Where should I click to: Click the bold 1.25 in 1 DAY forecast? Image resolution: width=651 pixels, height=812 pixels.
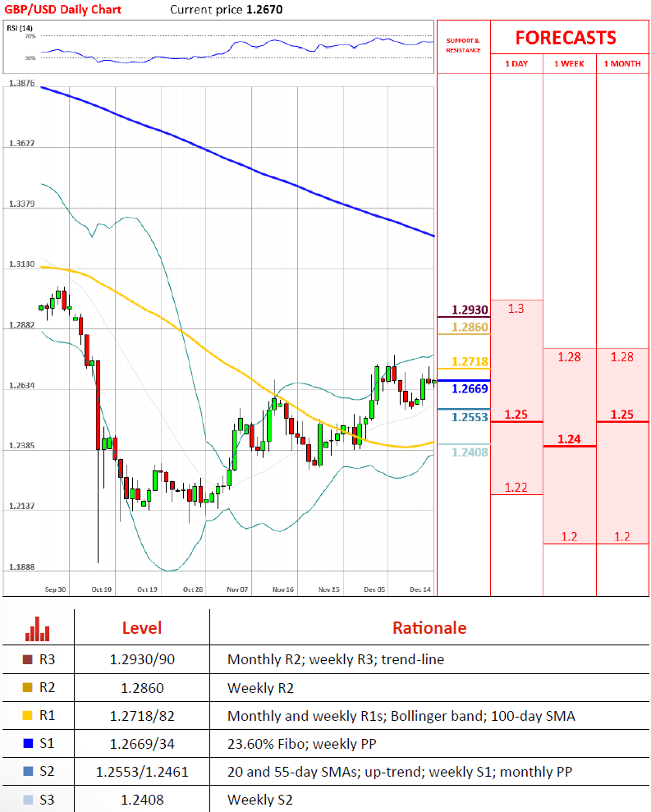point(516,415)
